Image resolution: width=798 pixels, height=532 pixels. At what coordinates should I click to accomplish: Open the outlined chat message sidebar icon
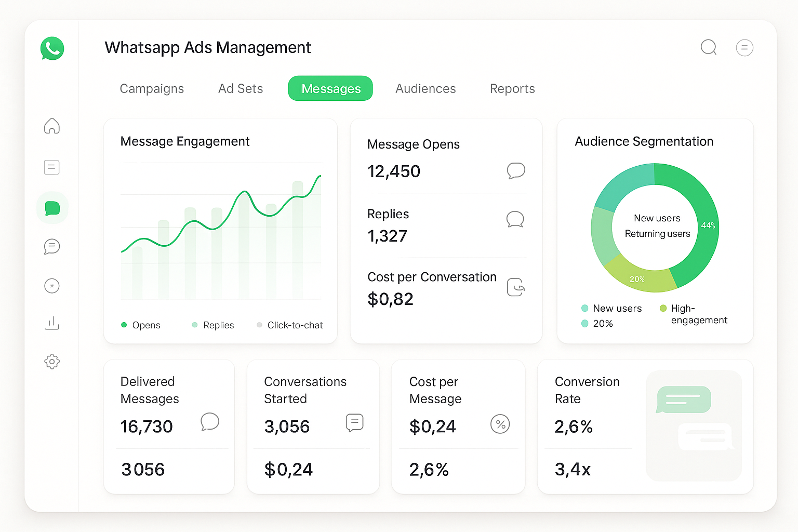[51, 247]
